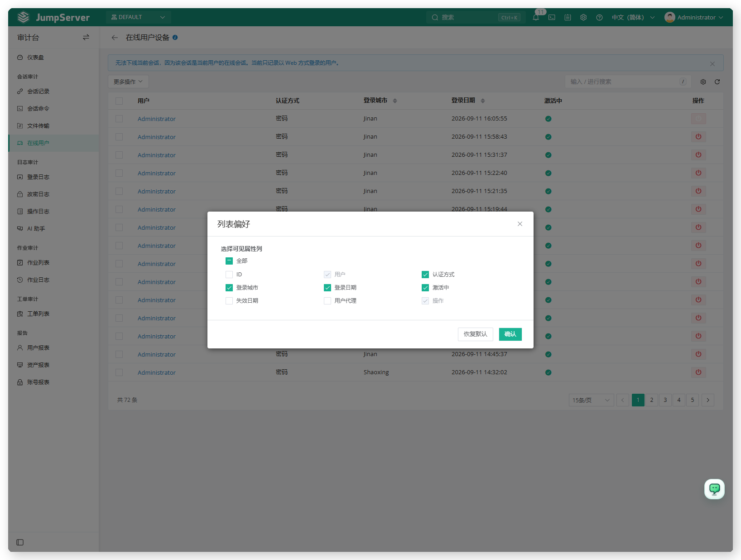Terminate session logged in at 15:58:43
This screenshot has width=741, height=560.
[x=698, y=137]
